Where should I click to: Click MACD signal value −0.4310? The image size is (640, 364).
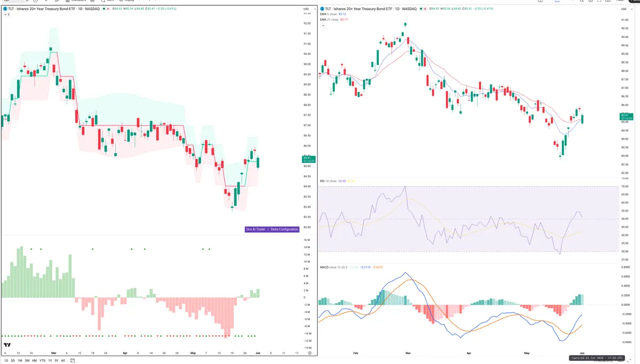[377, 267]
